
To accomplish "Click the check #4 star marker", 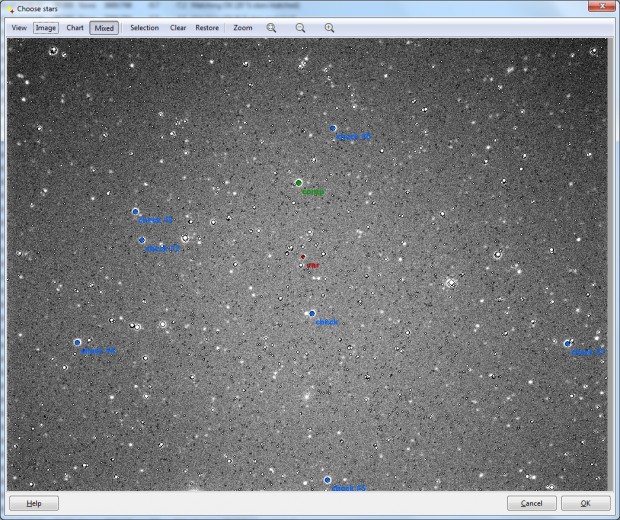I will [x=78, y=342].
